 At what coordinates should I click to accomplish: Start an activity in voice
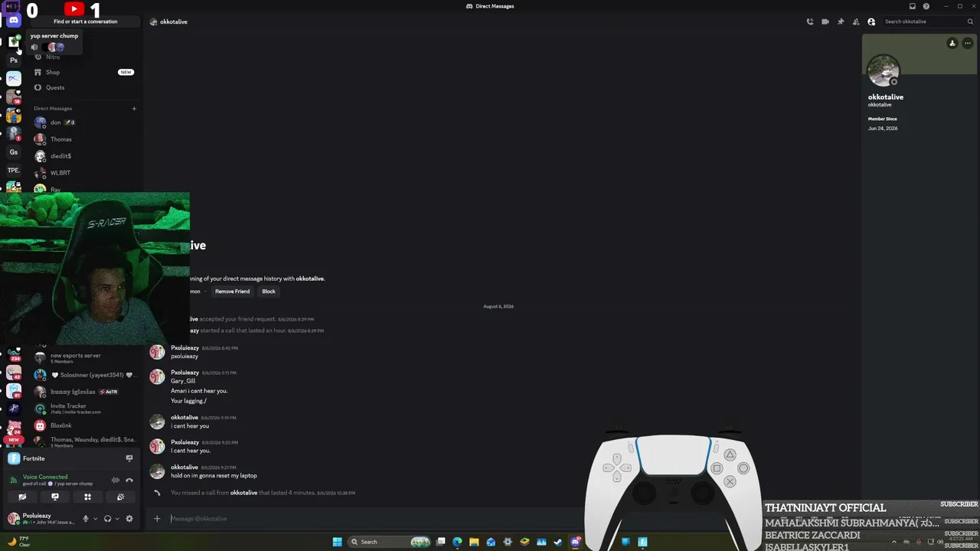(87, 497)
